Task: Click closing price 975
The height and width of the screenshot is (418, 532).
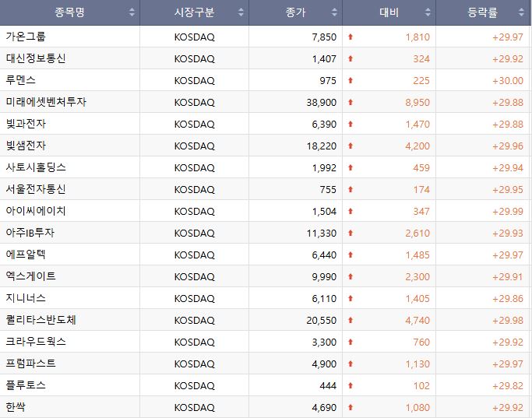Action: [x=328, y=81]
